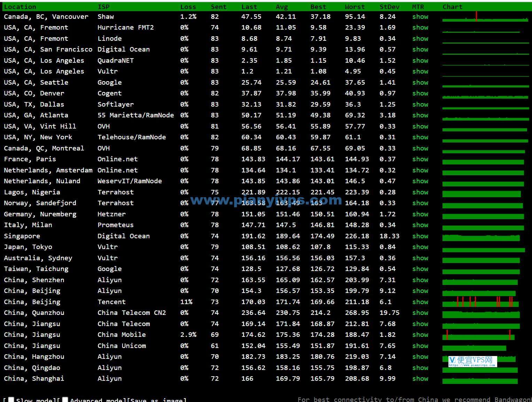Select the 11% loss value for Tencent
Screen dimensions: 532x402
pyautogui.click(x=186, y=302)
